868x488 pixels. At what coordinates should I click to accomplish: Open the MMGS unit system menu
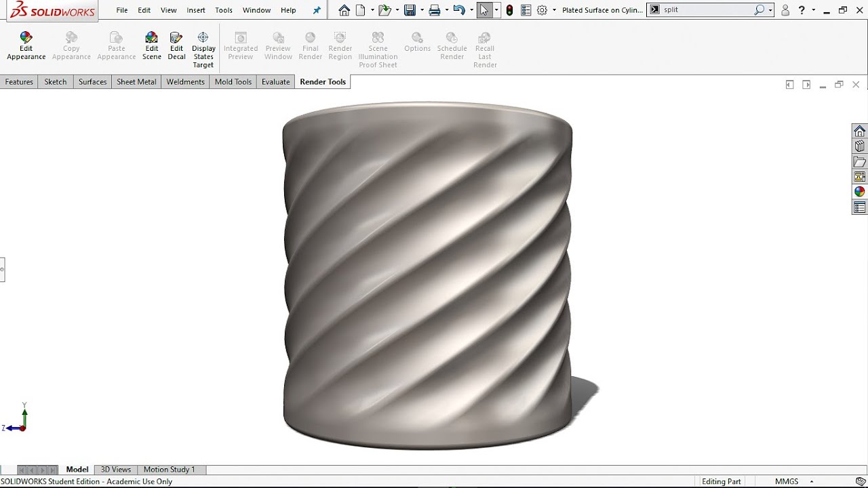pyautogui.click(x=794, y=481)
